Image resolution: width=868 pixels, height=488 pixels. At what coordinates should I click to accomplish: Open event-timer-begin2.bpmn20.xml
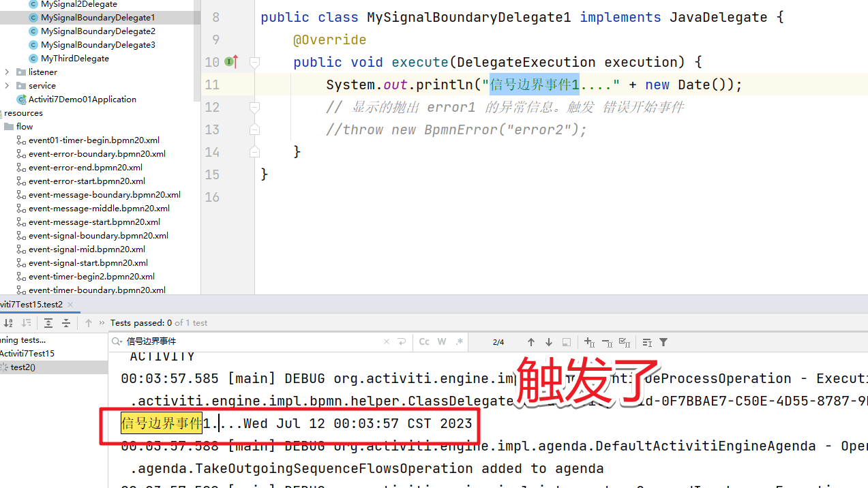(91, 277)
